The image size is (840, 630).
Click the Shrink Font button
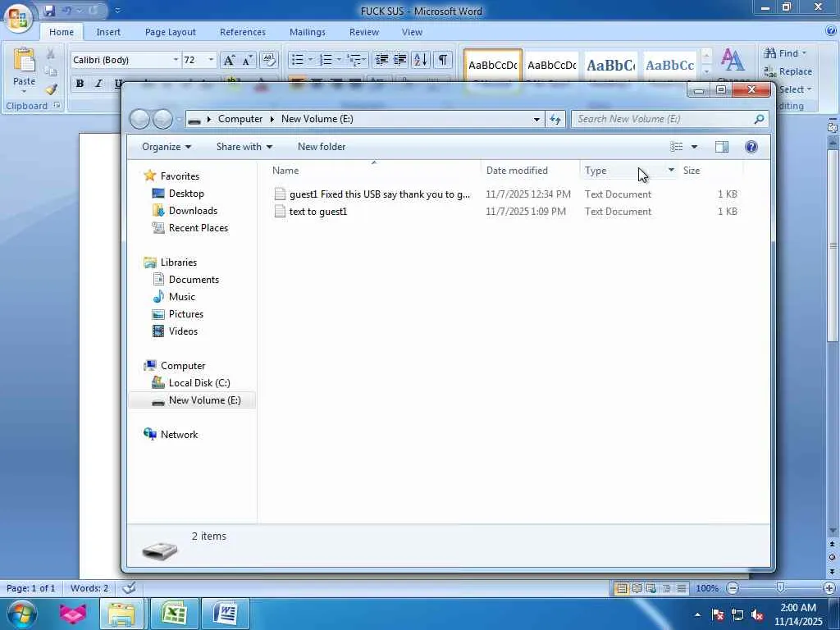[248, 60]
